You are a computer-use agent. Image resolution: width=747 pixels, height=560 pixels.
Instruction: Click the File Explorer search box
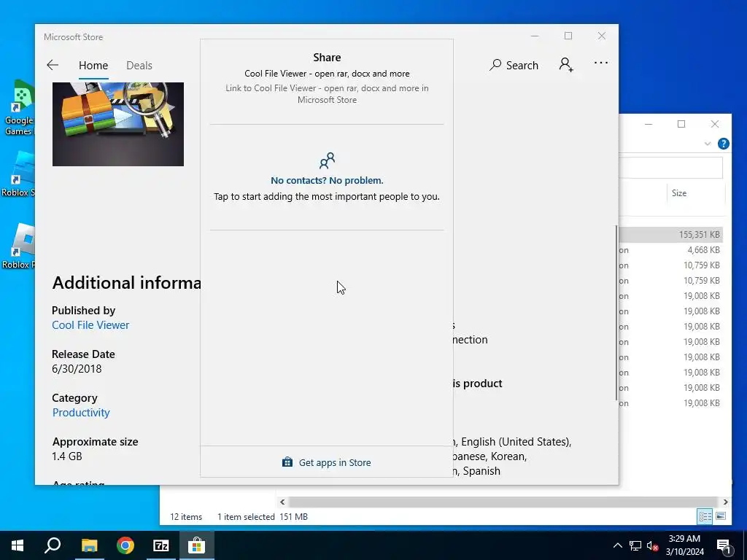(x=671, y=168)
